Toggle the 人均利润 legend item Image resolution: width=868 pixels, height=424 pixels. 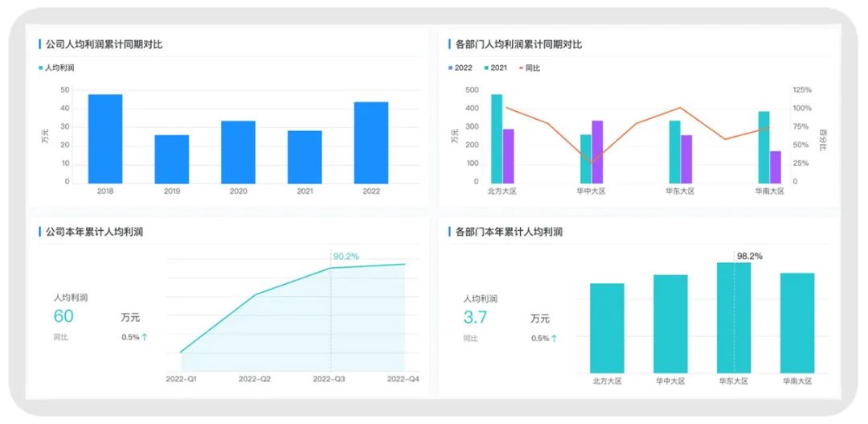click(x=56, y=68)
